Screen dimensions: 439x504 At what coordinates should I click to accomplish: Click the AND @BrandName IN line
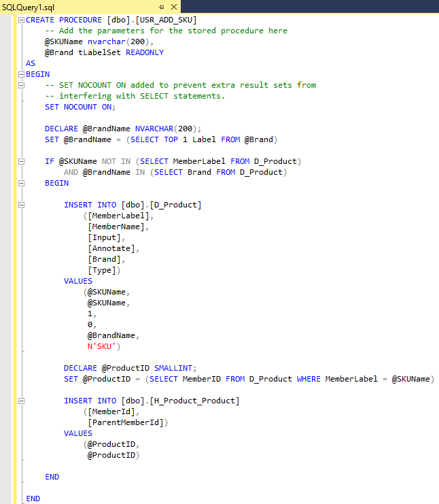click(175, 172)
